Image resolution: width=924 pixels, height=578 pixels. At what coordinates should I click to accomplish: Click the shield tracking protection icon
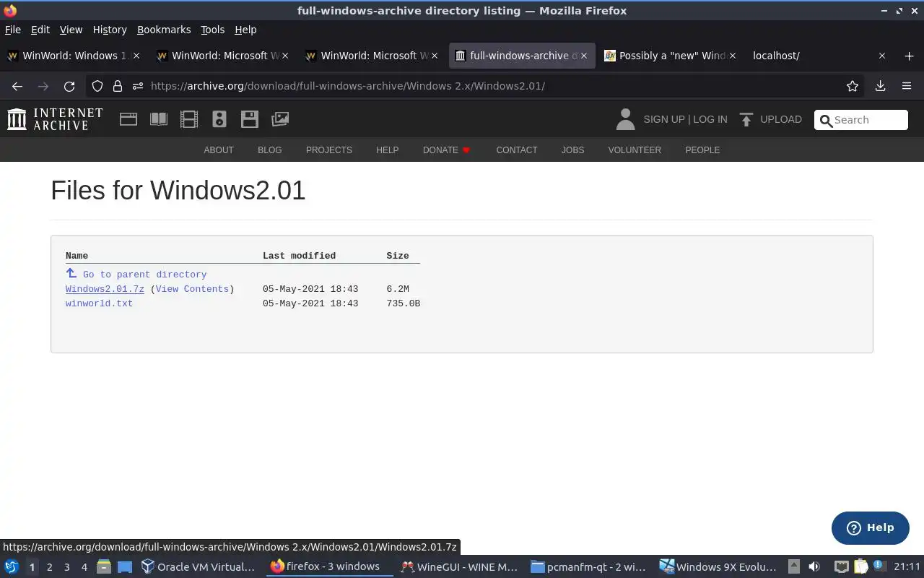pyautogui.click(x=97, y=86)
